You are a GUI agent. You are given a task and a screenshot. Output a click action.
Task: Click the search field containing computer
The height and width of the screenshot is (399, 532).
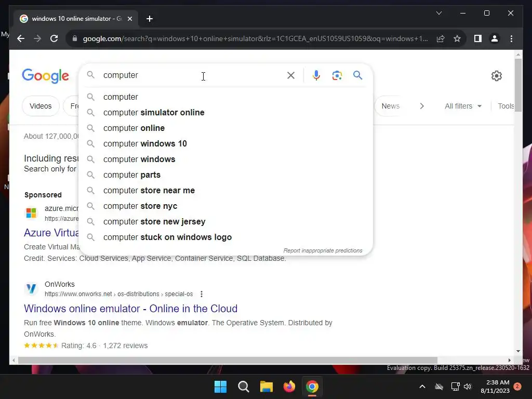pos(193,75)
